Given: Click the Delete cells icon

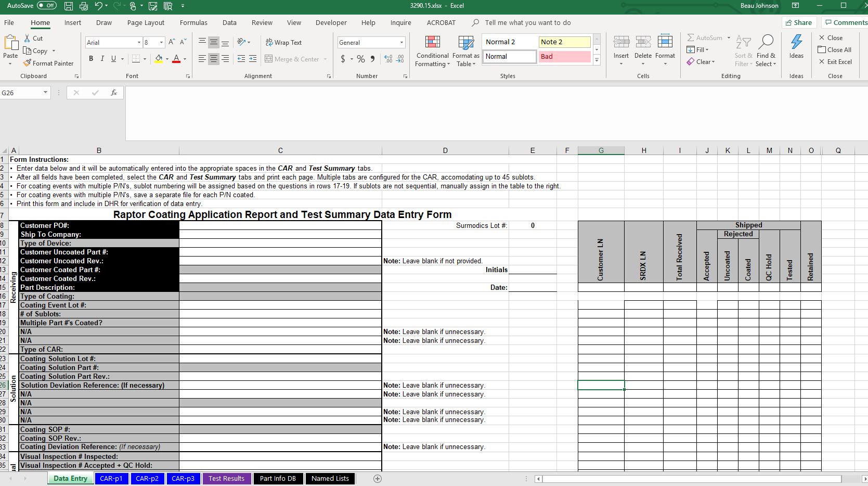Looking at the screenshot, I should [x=643, y=42].
